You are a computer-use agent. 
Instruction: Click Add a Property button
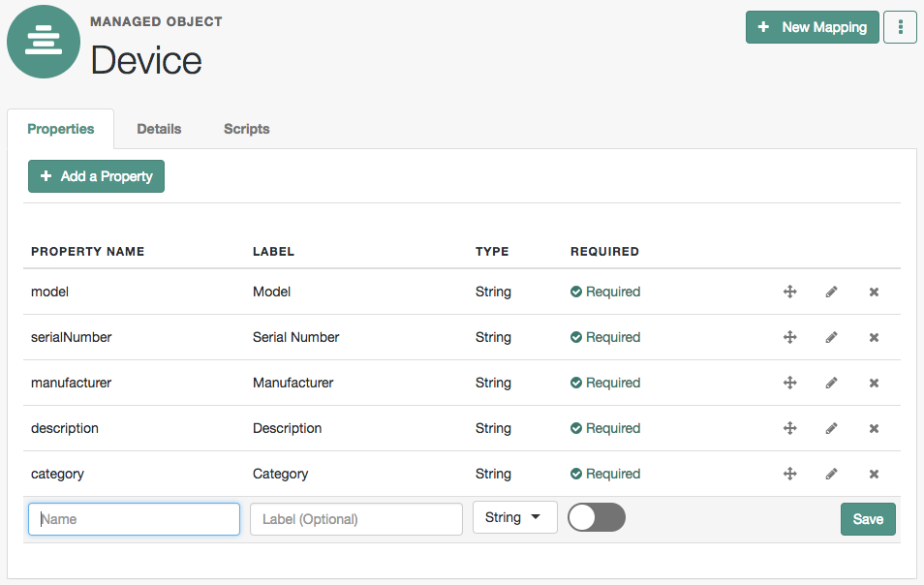[x=96, y=176]
